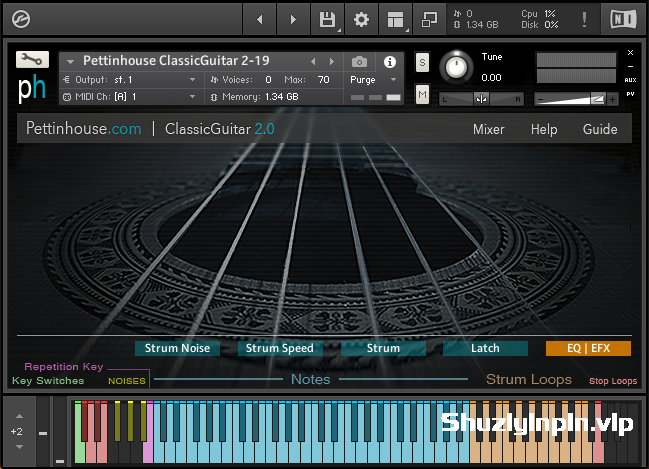
Task: Click the volume minus icon
Action: [541, 99]
